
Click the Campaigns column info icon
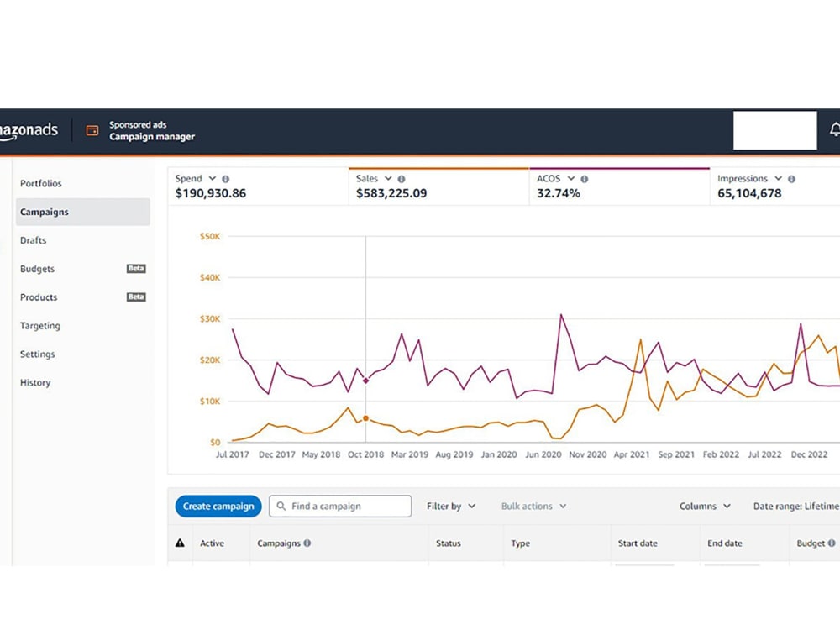click(307, 543)
